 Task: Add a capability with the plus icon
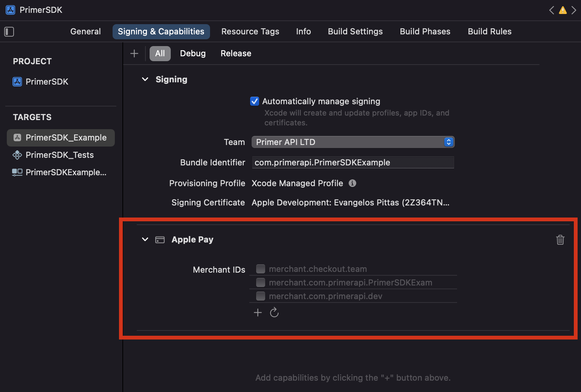134,53
